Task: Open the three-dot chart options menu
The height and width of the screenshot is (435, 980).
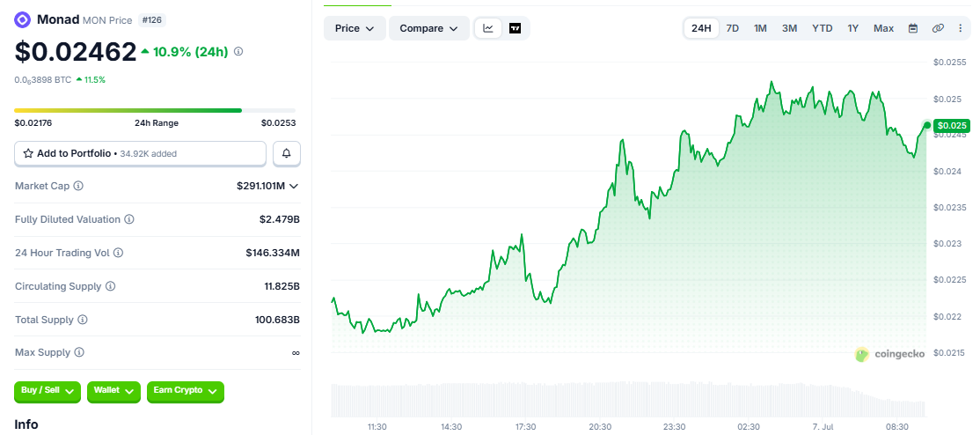Action: pos(961,28)
